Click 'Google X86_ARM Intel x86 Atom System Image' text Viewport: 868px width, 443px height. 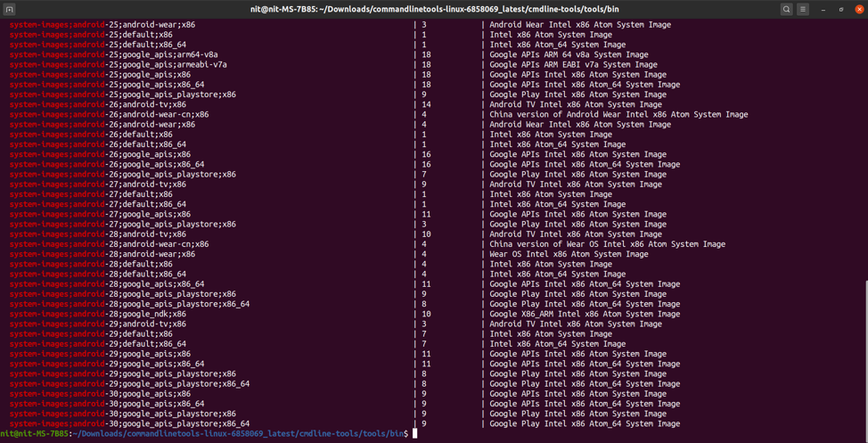tap(585, 315)
